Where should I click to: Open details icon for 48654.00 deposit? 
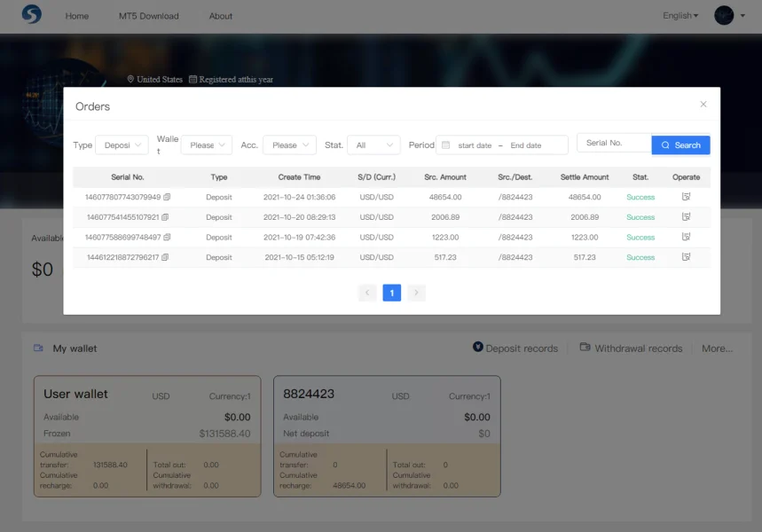click(x=686, y=197)
